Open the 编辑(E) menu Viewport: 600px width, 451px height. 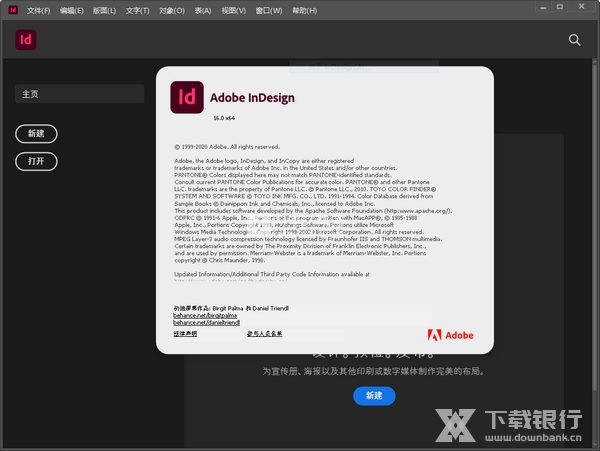[72, 11]
